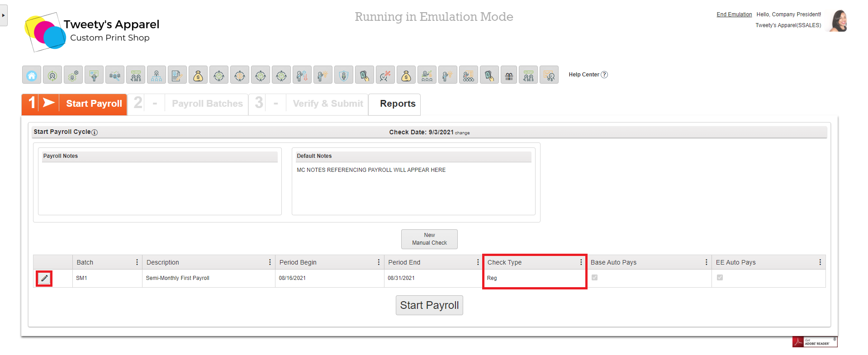Sort by the Description column header
Viewport: 868px width, 355px height.
click(x=163, y=262)
